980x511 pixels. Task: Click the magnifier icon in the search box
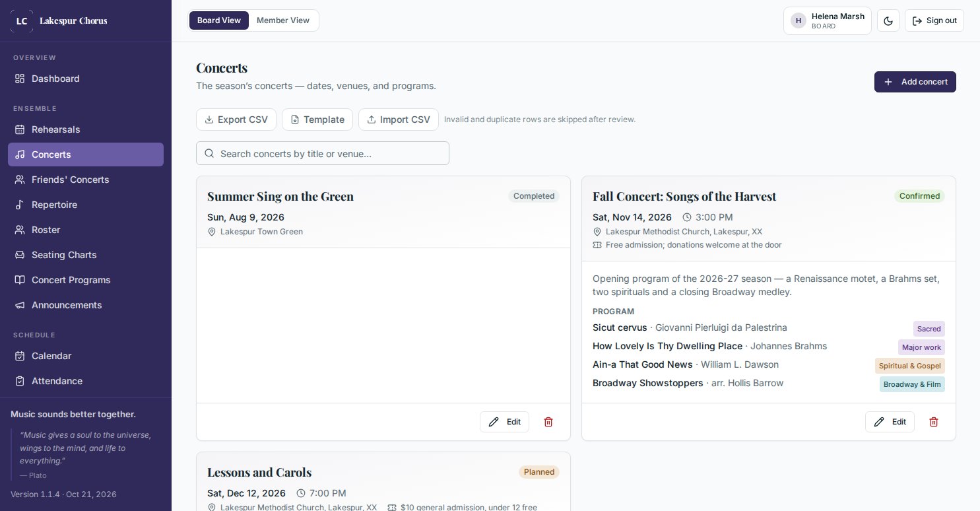209,153
